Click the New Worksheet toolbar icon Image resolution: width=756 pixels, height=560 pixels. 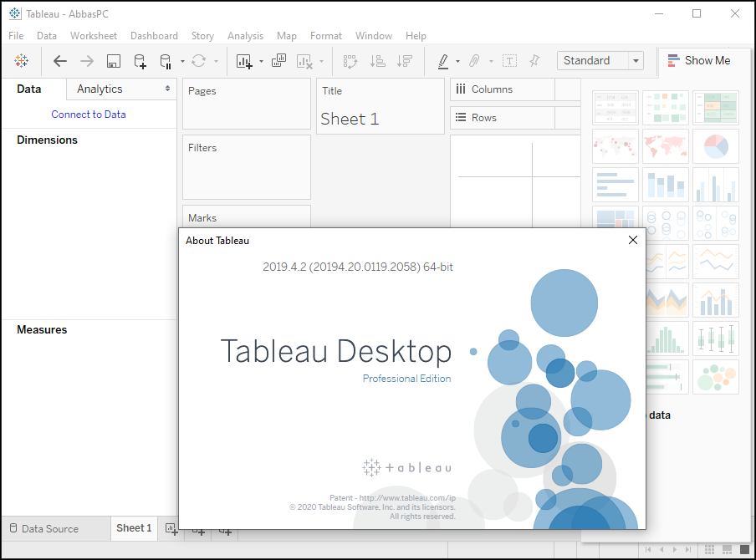[244, 61]
